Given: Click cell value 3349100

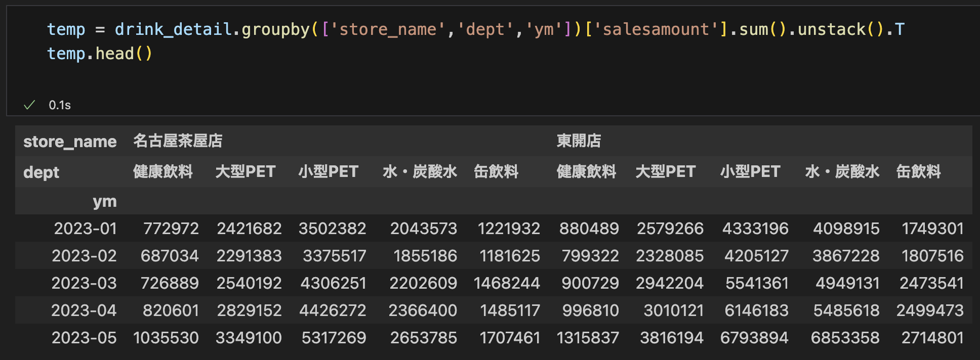Looking at the screenshot, I should [249, 338].
